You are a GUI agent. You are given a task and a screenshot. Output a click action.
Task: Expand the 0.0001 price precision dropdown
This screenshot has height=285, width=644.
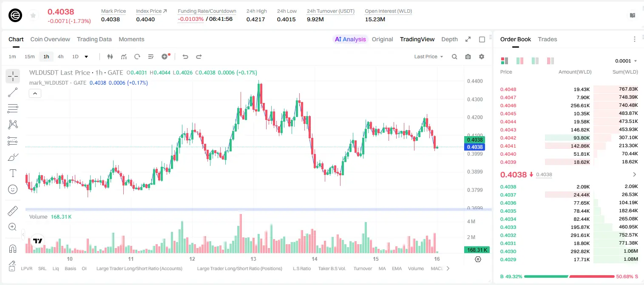coord(626,61)
